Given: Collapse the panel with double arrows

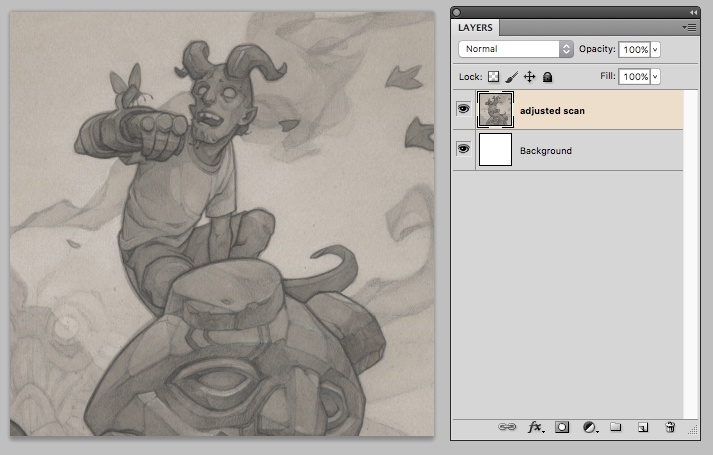Looking at the screenshot, I should [693, 12].
